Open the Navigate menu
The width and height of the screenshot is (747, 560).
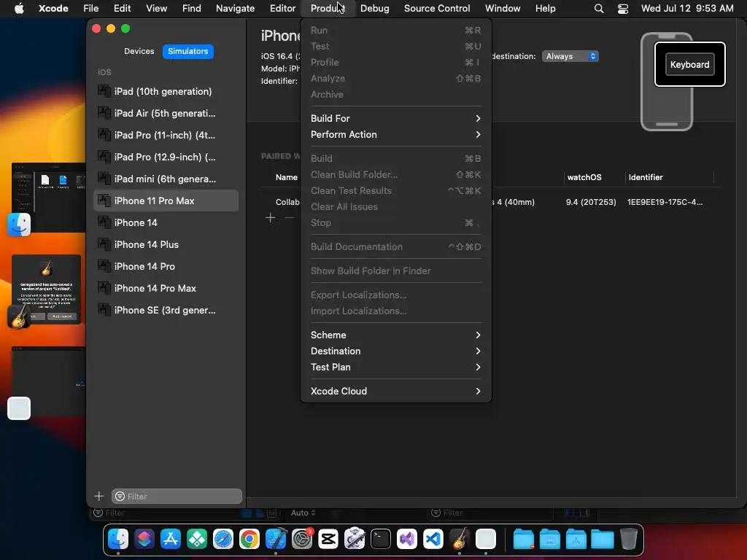click(236, 9)
